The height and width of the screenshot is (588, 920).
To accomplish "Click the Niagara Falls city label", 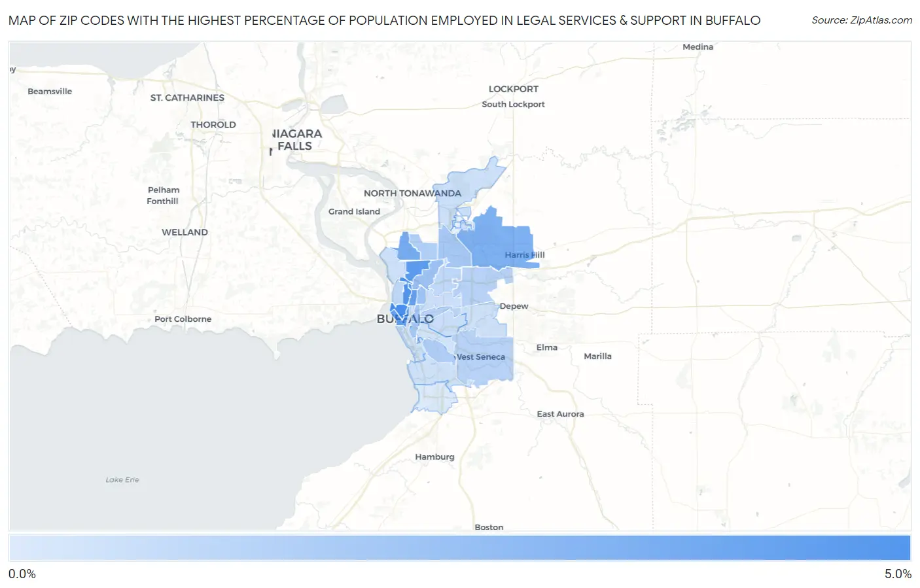I will [296, 140].
